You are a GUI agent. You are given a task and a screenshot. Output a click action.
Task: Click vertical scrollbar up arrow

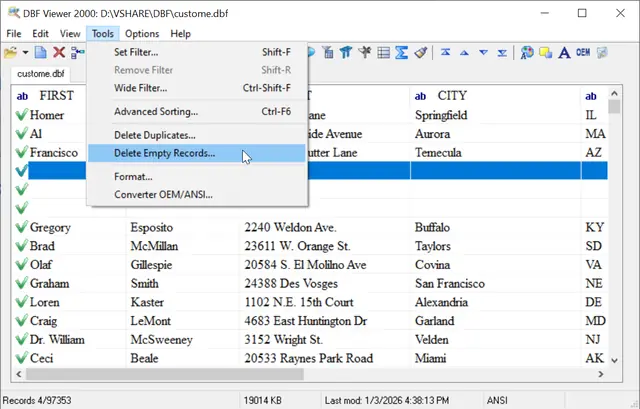click(614, 93)
